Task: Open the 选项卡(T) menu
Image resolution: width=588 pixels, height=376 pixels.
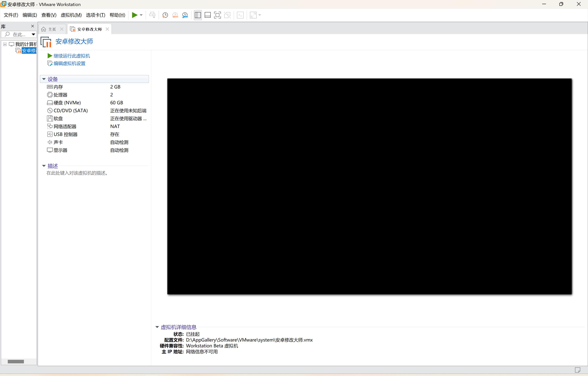Action: pos(96,15)
